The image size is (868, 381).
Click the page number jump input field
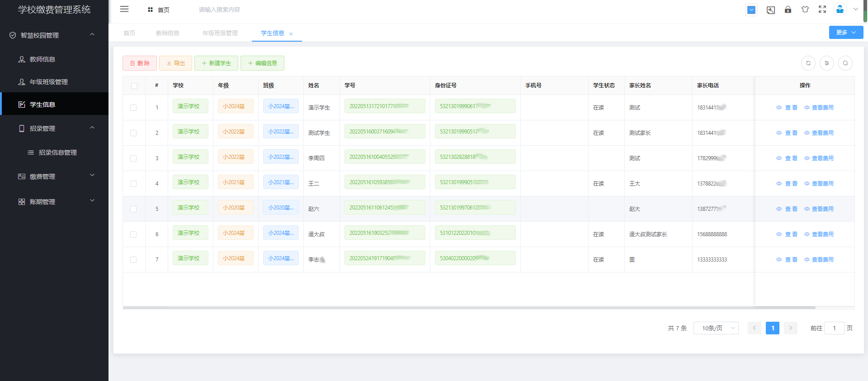[x=834, y=328]
